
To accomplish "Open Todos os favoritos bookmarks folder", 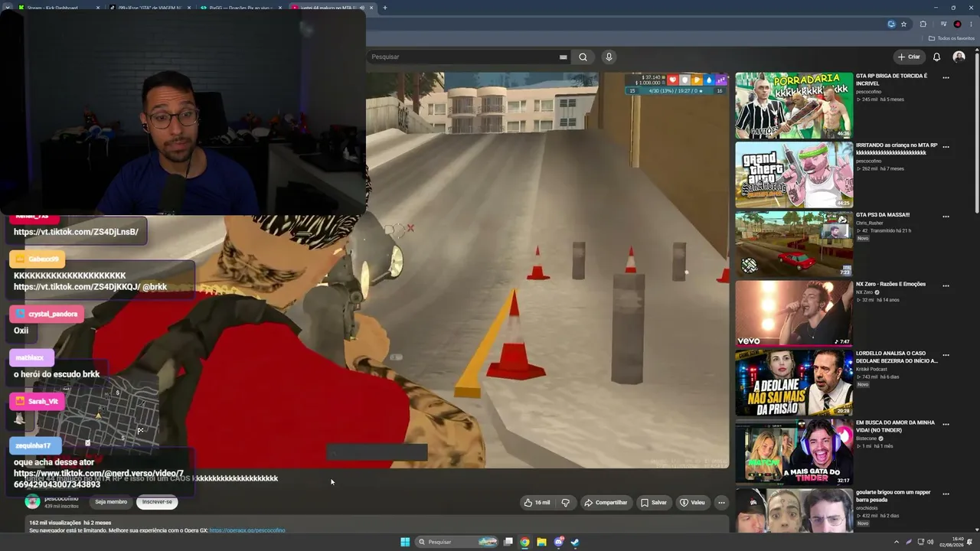I will 952,38.
